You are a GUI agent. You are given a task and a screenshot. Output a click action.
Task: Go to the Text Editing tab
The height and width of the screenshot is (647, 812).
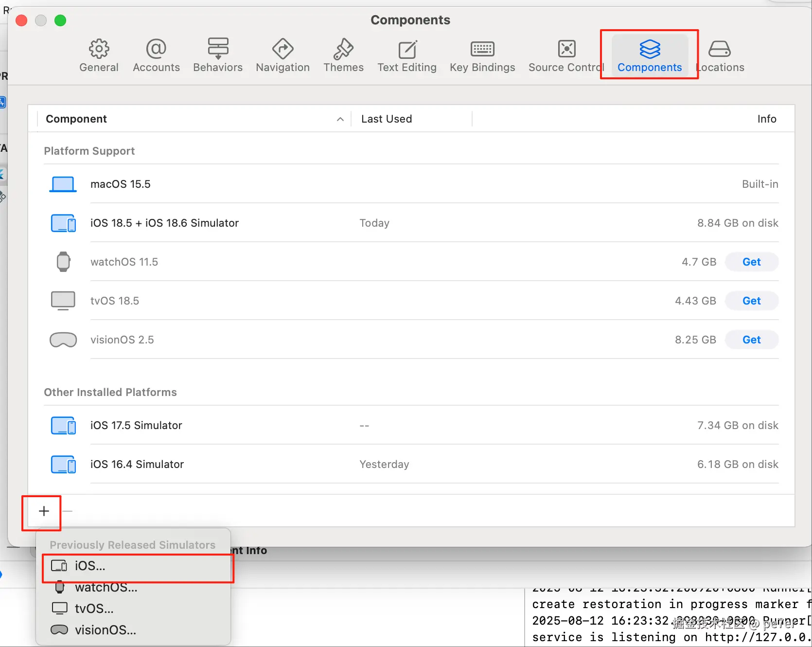pos(407,55)
